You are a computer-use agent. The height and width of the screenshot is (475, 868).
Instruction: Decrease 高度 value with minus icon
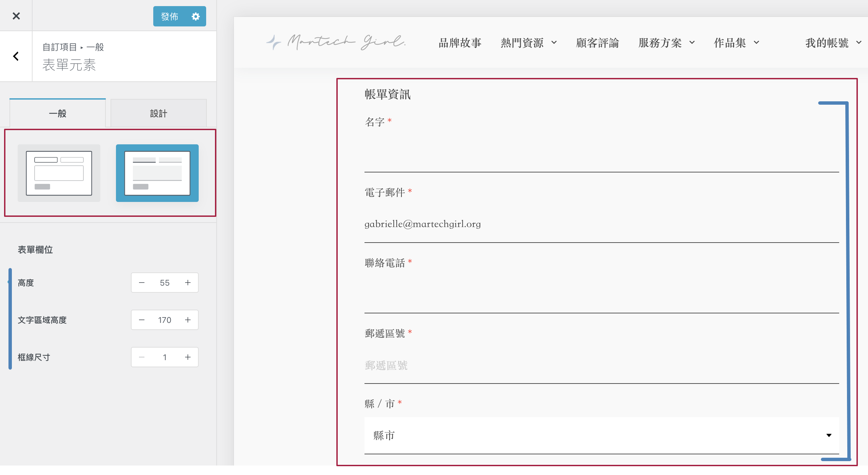coord(142,283)
